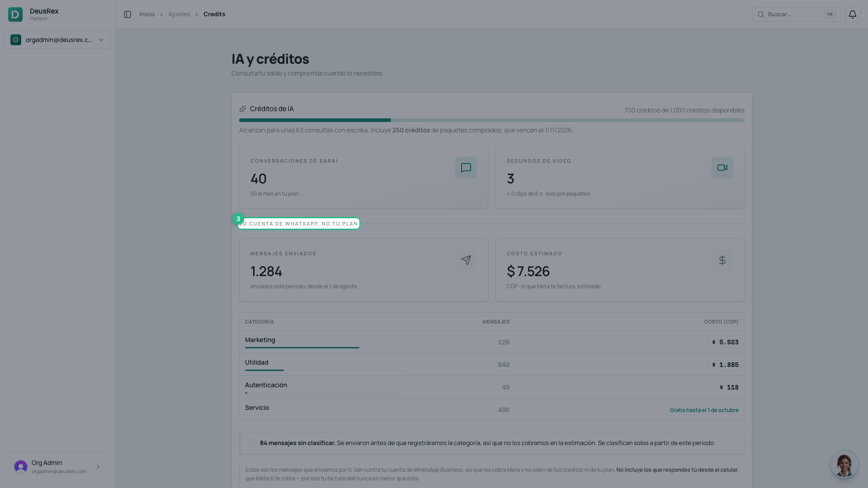Open the assistant avatar chat bubble

[x=844, y=464]
